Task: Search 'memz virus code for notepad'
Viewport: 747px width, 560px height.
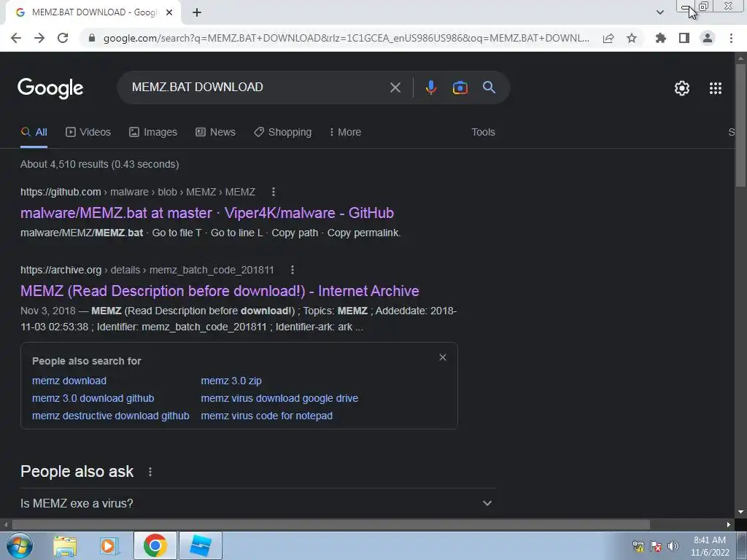Action: (x=266, y=416)
